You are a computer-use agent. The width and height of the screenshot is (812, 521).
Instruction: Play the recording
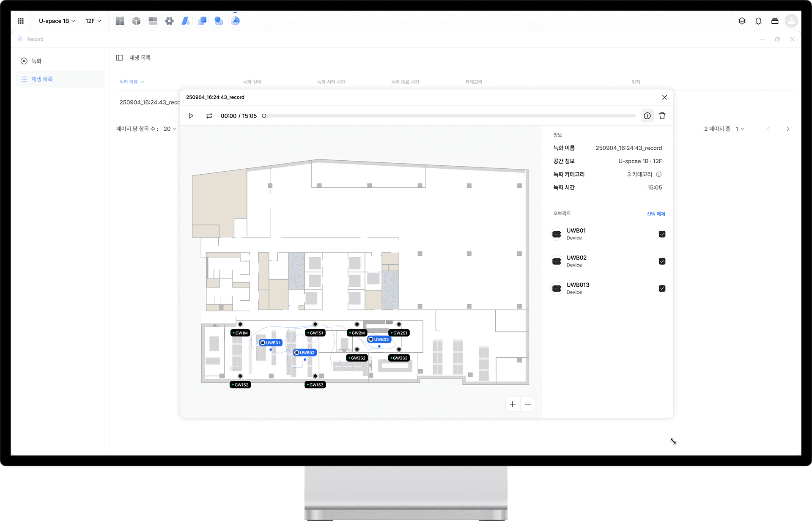pos(191,116)
